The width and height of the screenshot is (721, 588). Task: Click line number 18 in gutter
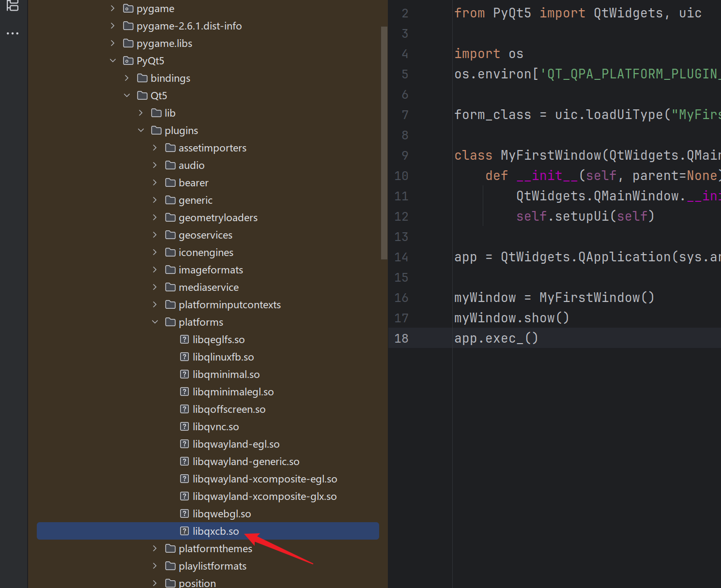click(401, 338)
